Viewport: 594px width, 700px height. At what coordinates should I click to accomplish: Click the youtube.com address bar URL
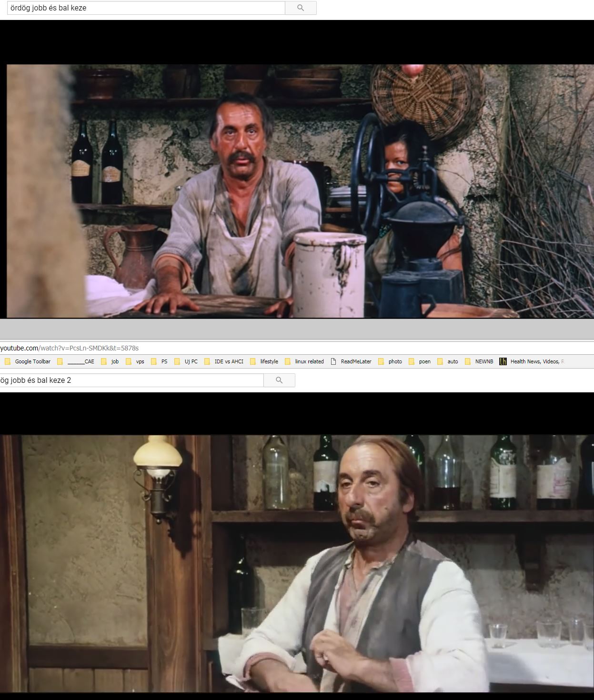70,348
